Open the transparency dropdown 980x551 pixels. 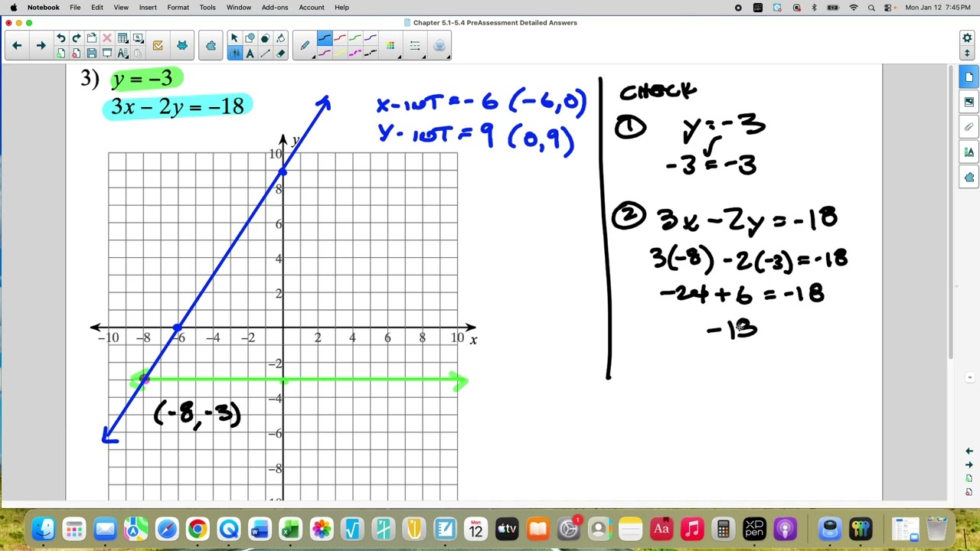pos(439,46)
